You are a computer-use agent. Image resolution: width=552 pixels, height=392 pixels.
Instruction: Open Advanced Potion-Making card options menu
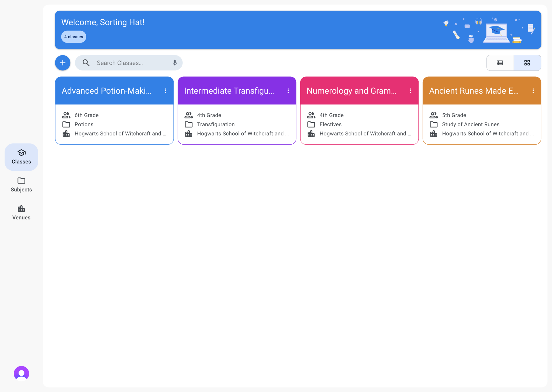166,91
